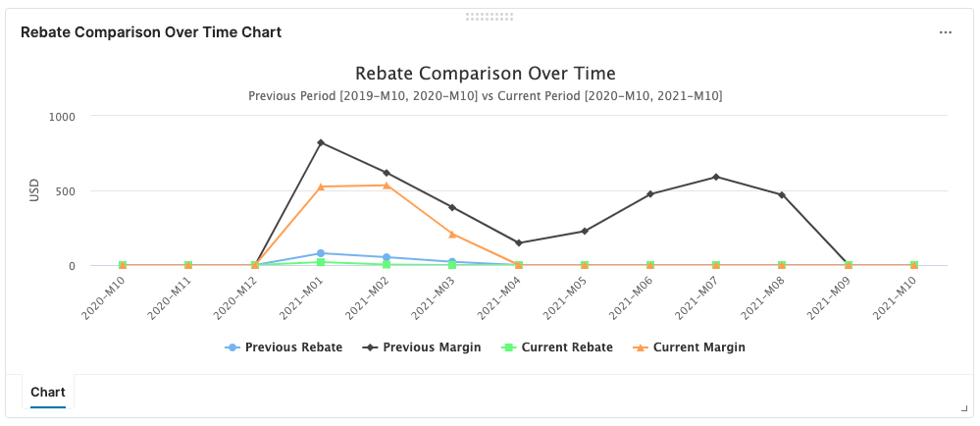Open the panel's three-dot options menu
980x426 pixels.
coord(946,32)
